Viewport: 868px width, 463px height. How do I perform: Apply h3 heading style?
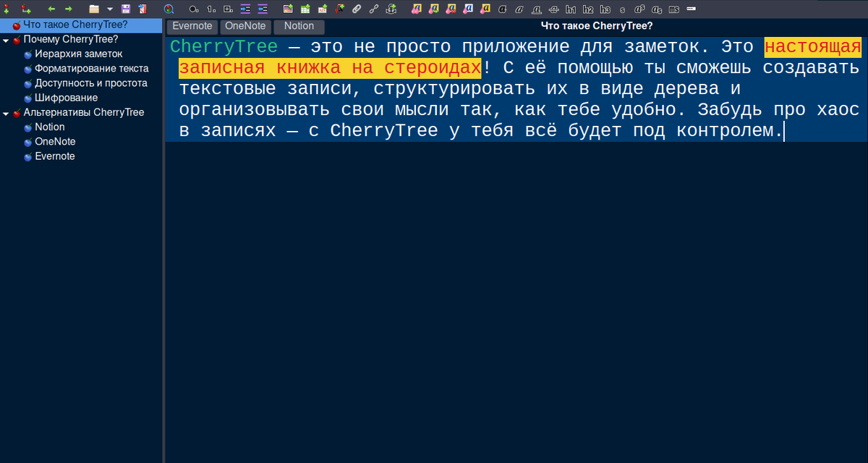tap(605, 9)
